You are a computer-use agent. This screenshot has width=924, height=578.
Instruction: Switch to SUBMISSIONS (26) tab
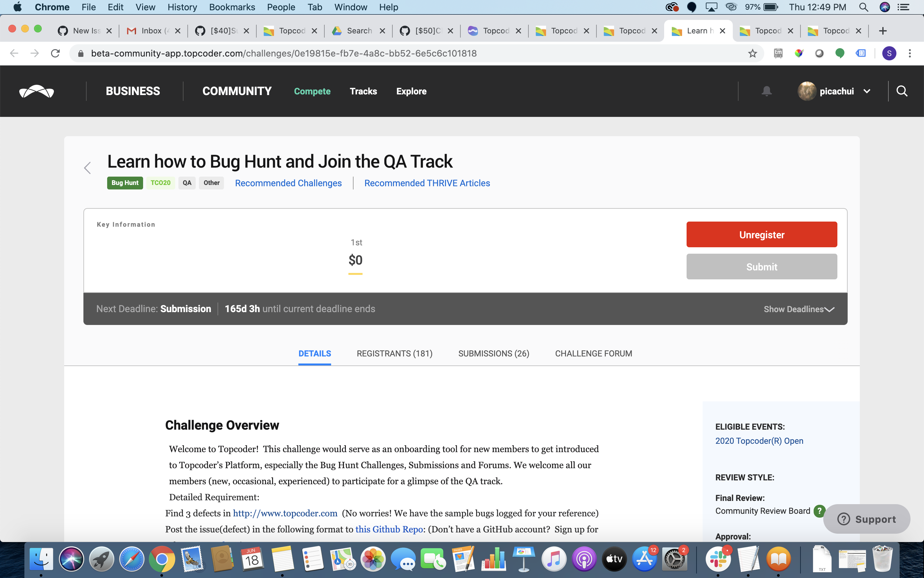[x=494, y=354]
